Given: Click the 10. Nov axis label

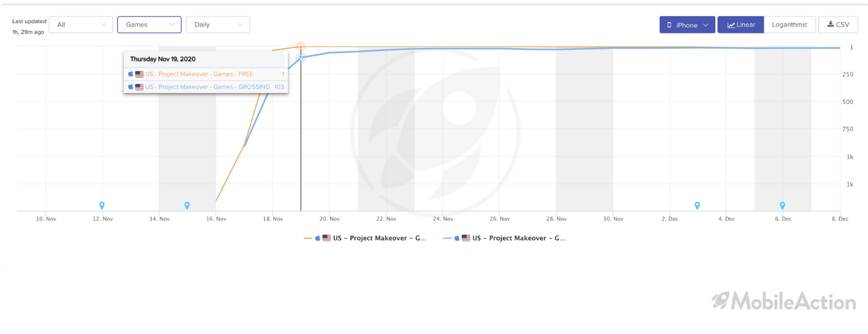Looking at the screenshot, I should pyautogui.click(x=46, y=219).
